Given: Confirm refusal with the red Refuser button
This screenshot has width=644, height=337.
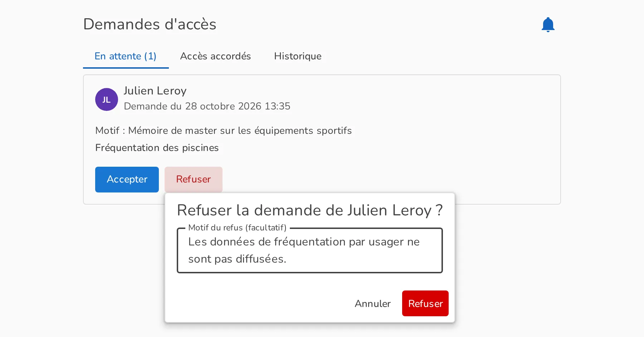Looking at the screenshot, I should point(425,303).
